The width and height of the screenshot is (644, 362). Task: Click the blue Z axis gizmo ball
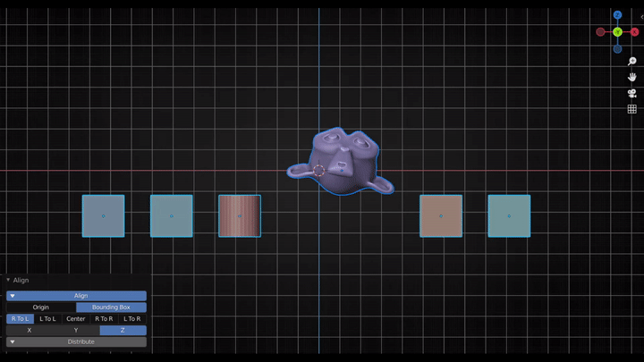617,15
